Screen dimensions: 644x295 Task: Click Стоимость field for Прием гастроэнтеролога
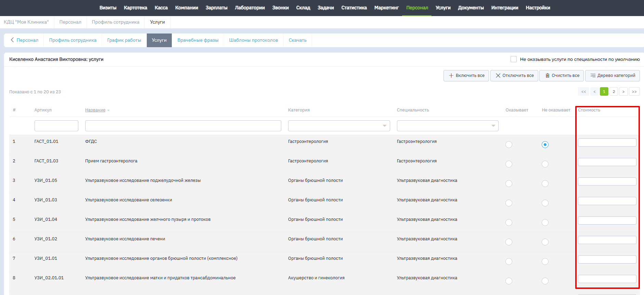[607, 162]
